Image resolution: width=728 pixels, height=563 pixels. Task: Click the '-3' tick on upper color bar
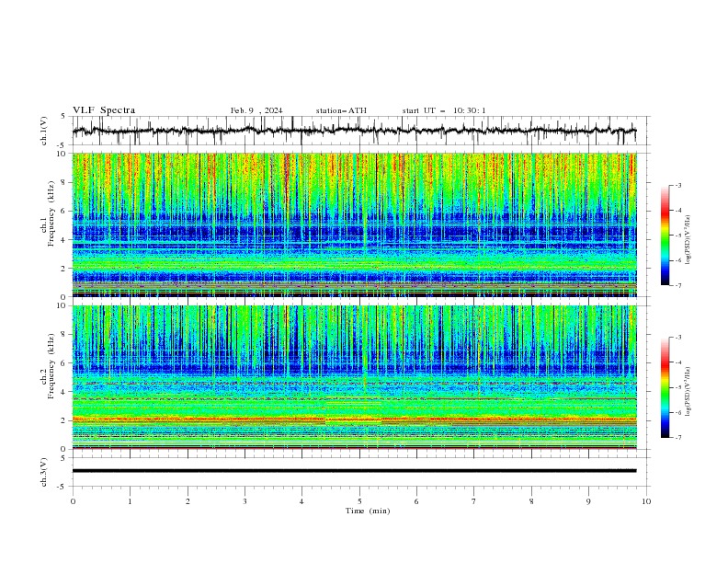[x=677, y=185]
